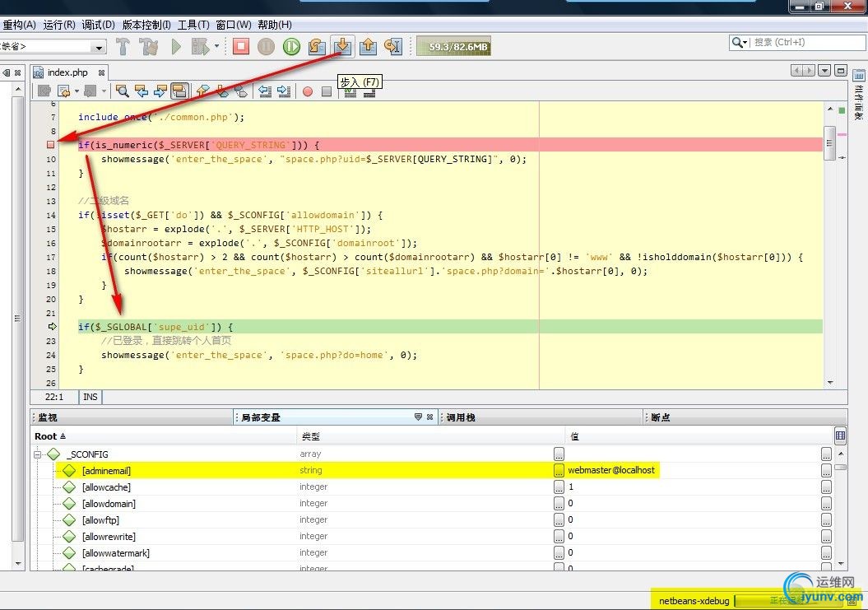Click the Comment lines icon
This screenshot has height=610, width=868.
click(350, 92)
